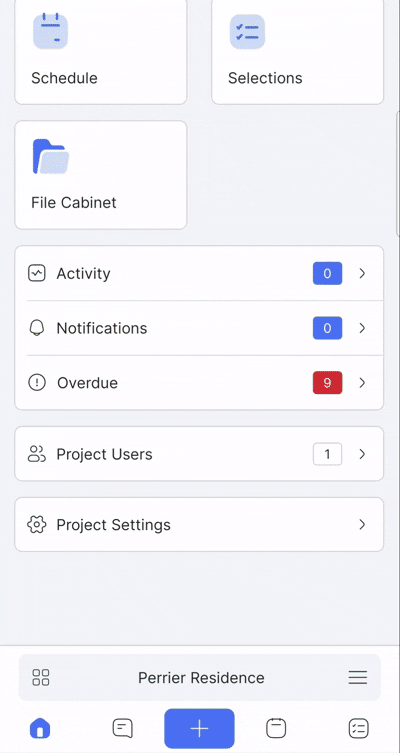
Task: Open the Selections checklist tile icon
Action: point(247,31)
